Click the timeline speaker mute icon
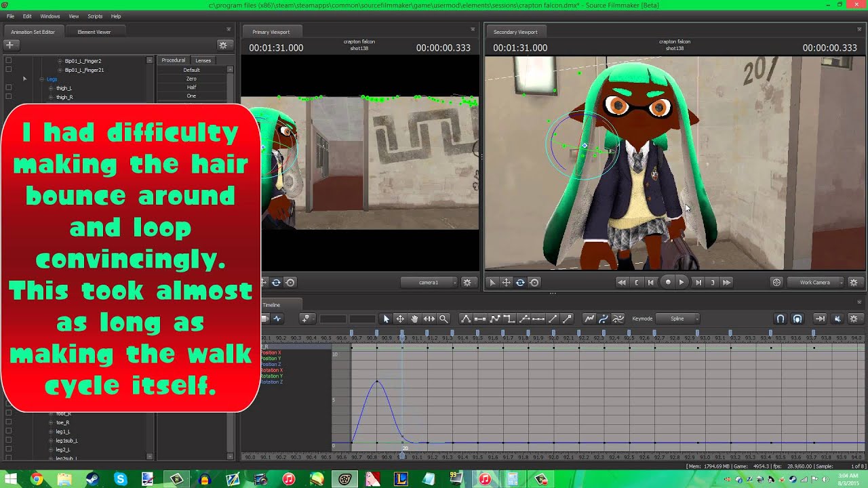 point(837,319)
